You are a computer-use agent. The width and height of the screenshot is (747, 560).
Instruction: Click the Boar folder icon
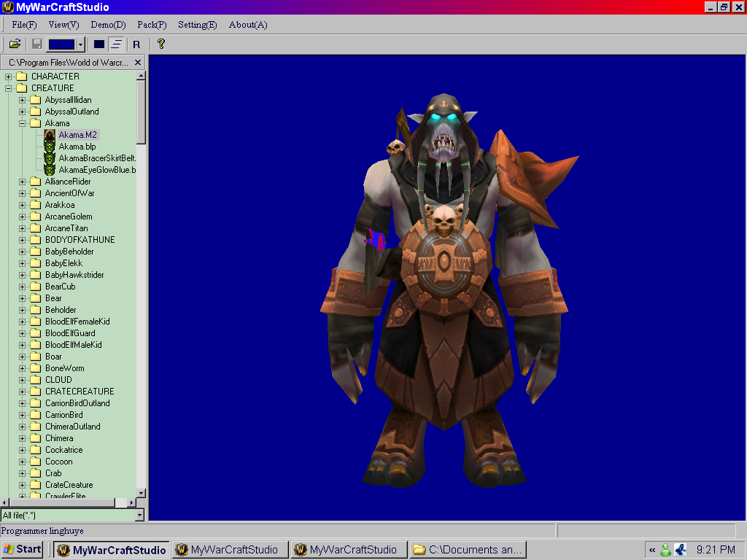point(35,357)
